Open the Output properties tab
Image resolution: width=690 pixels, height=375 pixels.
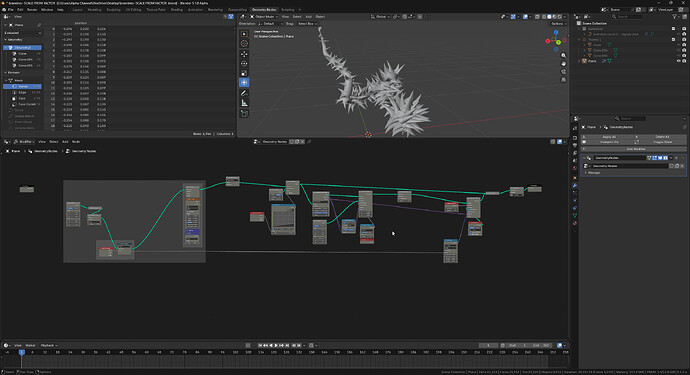[575, 145]
